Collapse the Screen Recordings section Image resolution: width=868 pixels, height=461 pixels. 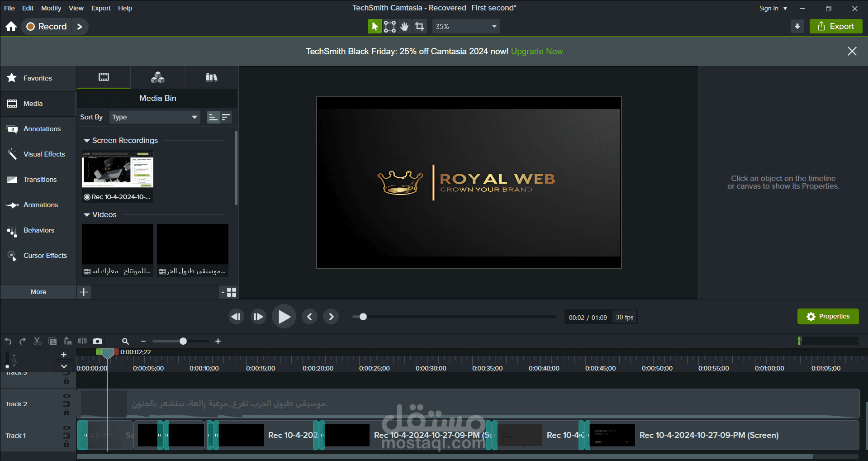tap(87, 141)
